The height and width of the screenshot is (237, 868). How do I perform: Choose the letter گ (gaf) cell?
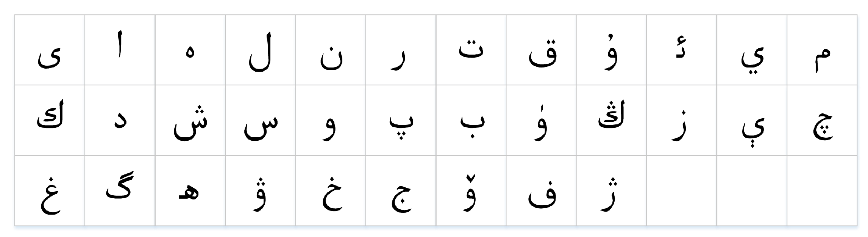[x=120, y=191]
